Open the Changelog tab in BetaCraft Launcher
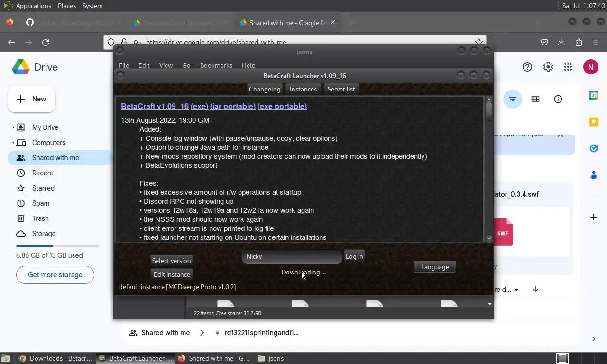 point(265,89)
